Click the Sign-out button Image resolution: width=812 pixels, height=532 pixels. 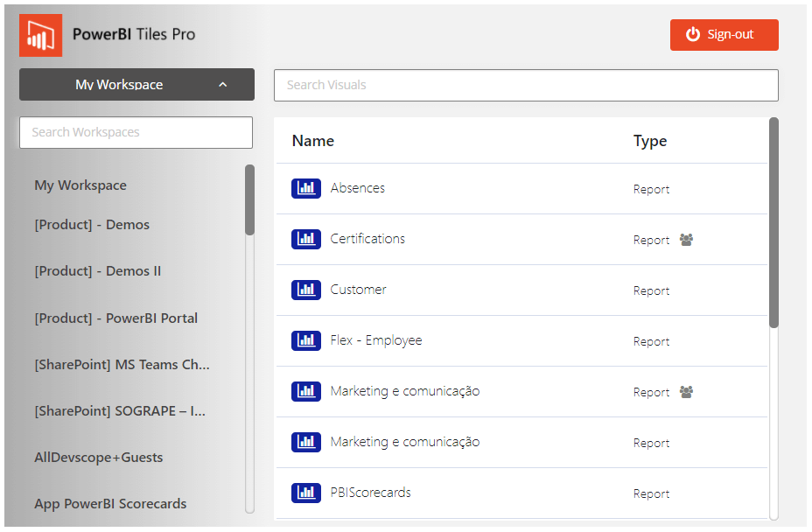tap(724, 35)
